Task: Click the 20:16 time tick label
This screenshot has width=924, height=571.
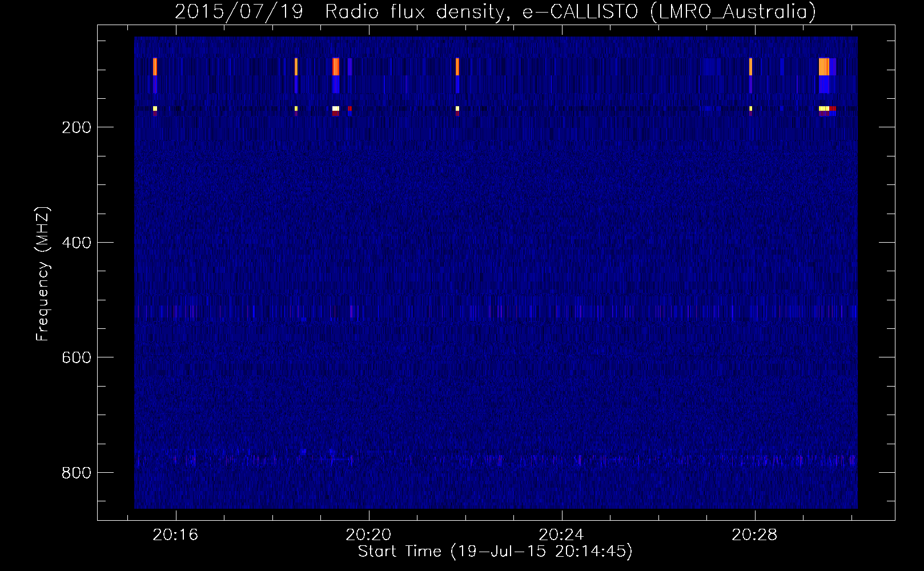Action: (x=175, y=534)
